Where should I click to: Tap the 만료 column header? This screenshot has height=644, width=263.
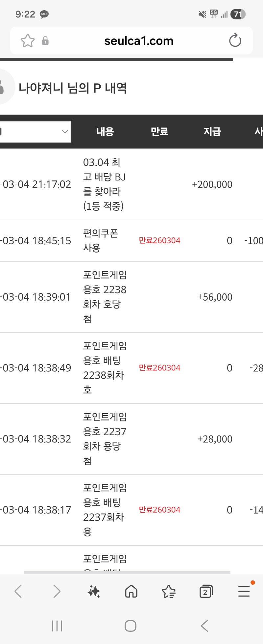click(x=159, y=132)
